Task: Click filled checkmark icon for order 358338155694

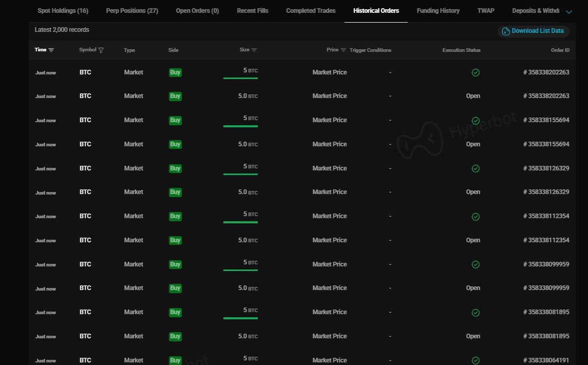Action: pos(476,121)
